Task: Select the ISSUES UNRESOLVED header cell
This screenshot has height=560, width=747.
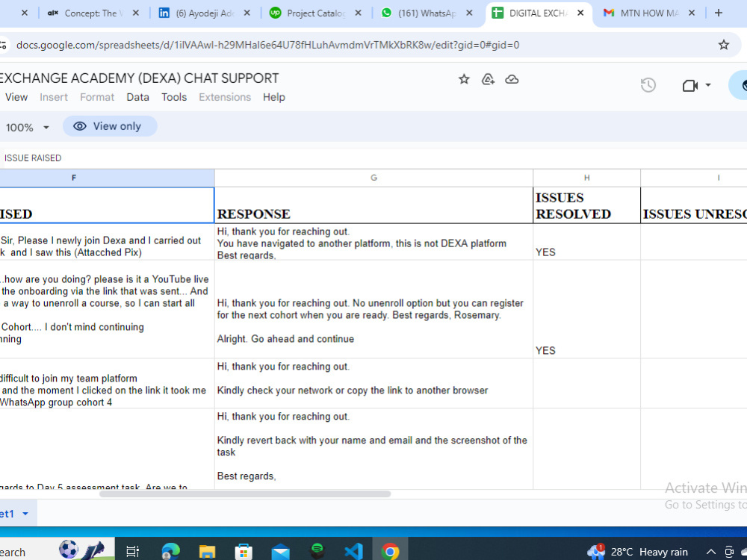Action: pos(694,205)
